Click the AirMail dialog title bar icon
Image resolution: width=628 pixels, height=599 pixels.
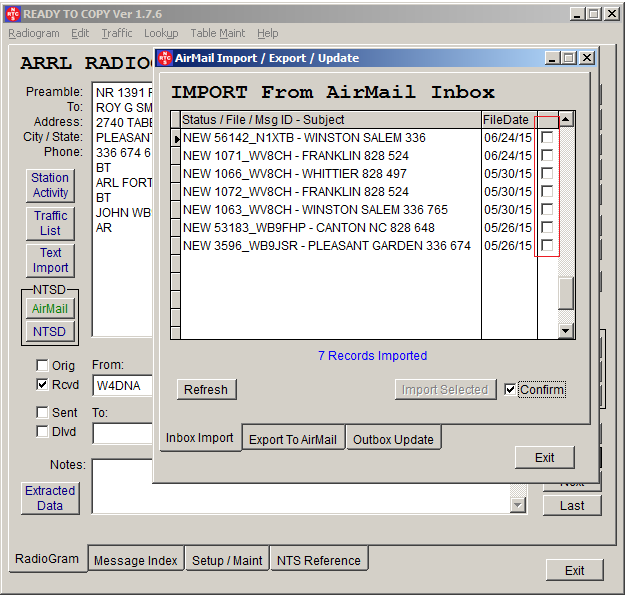click(x=165, y=58)
